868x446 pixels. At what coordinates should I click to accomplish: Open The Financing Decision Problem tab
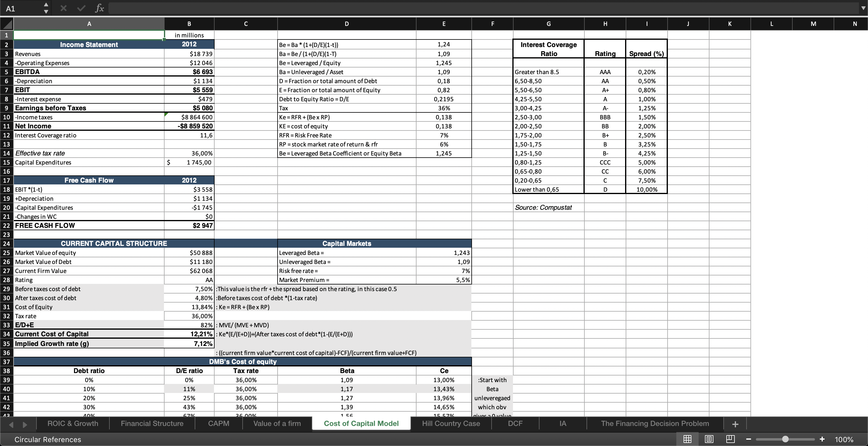[x=655, y=423]
